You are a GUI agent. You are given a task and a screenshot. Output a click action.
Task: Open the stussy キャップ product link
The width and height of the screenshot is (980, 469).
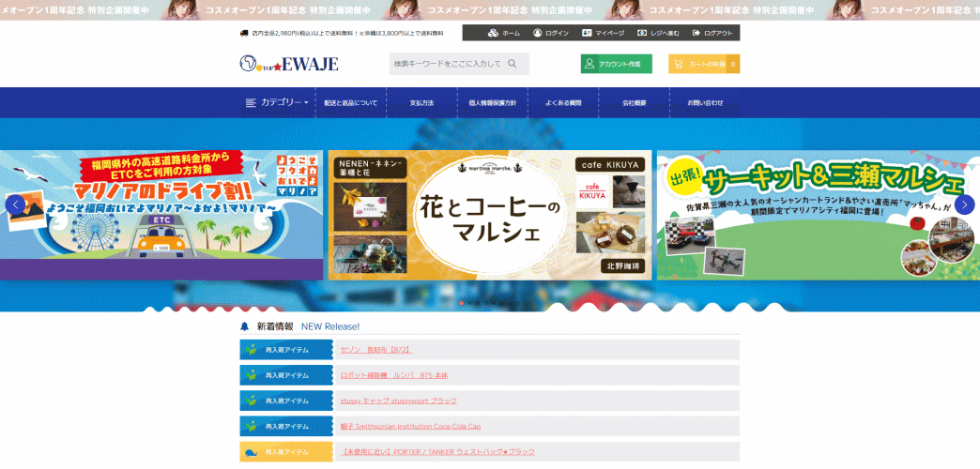pos(399,401)
